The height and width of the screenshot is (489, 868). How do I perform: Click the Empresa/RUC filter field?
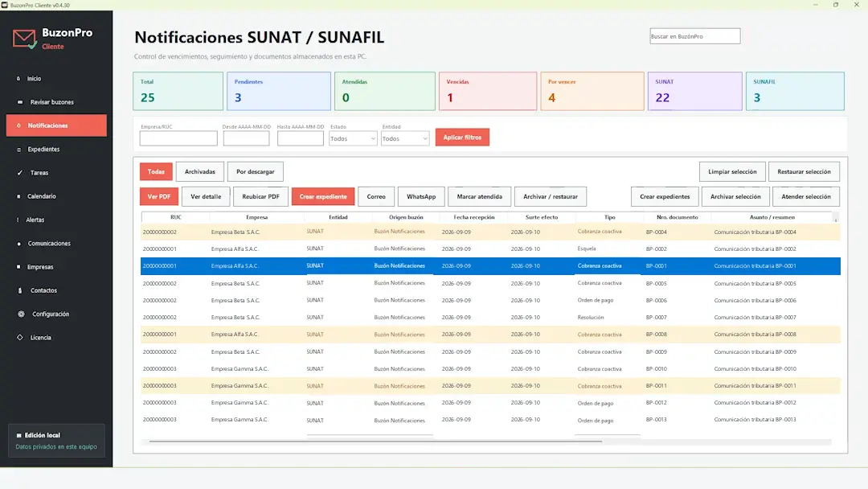178,138
